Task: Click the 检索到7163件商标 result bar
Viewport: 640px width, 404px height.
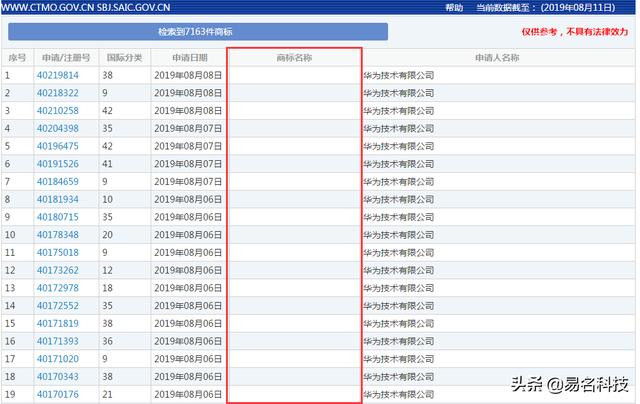Action: 198,31
